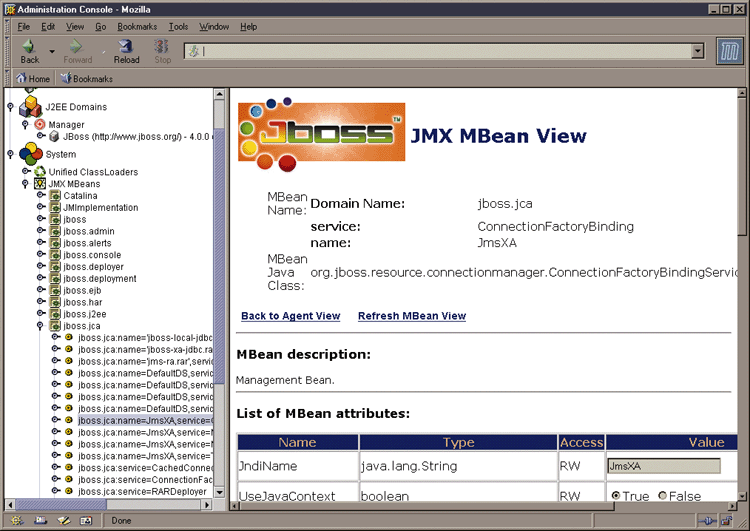Viewport: 750px width, 531px height.
Task: Click the up arrow of the main page scrollbar
Action: (741, 93)
